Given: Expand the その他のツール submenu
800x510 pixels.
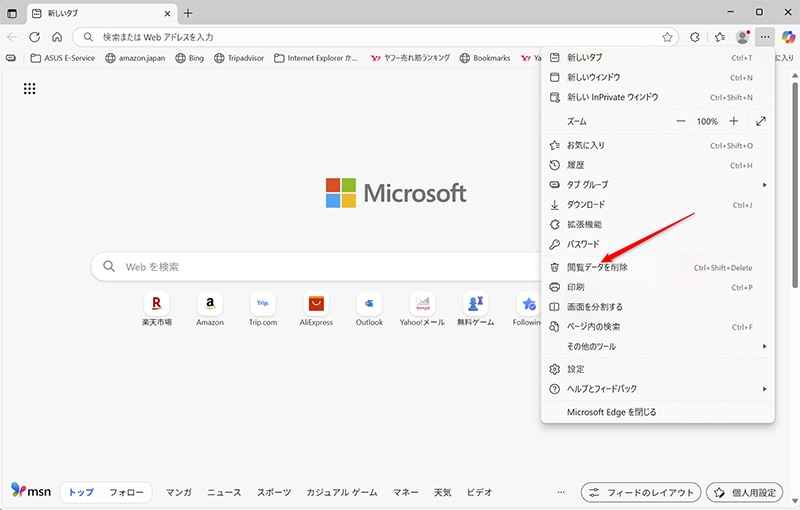Looking at the screenshot, I should click(x=657, y=346).
